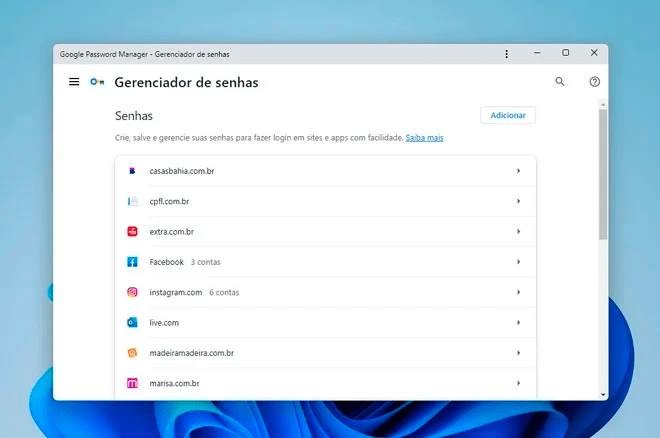660x438 pixels.
Task: Open the Saiba mais link
Action: 424,138
